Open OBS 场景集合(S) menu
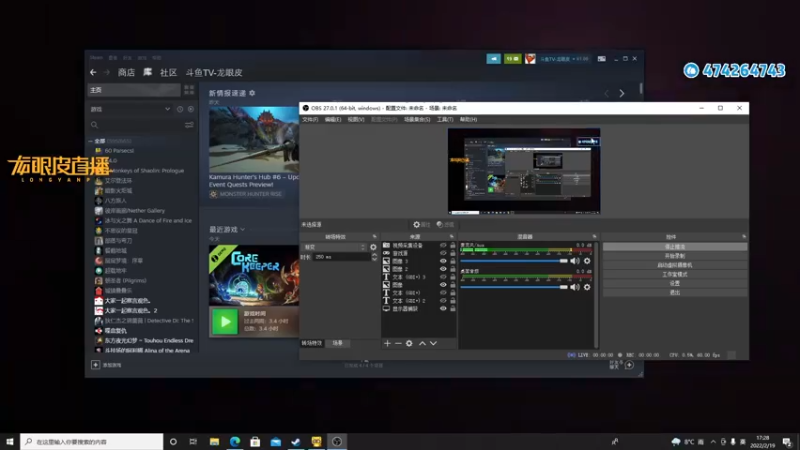The image size is (800, 450). (417, 119)
